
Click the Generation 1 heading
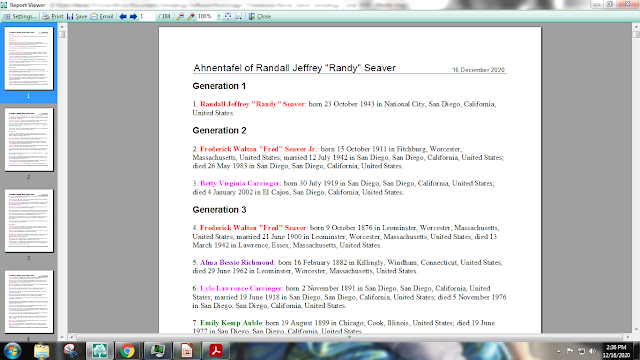pyautogui.click(x=219, y=86)
